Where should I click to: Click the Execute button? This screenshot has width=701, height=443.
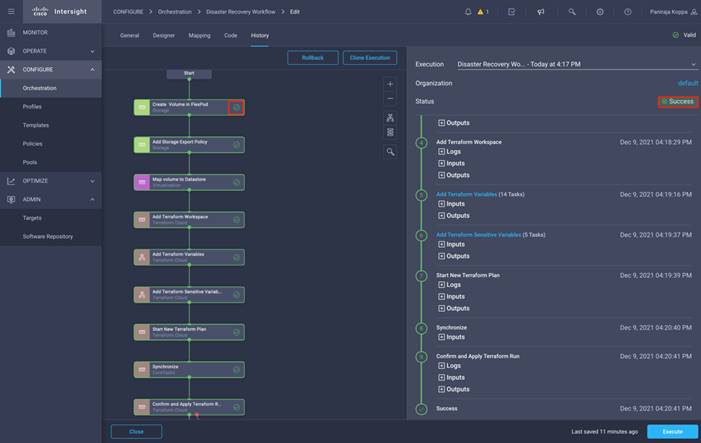click(x=672, y=432)
